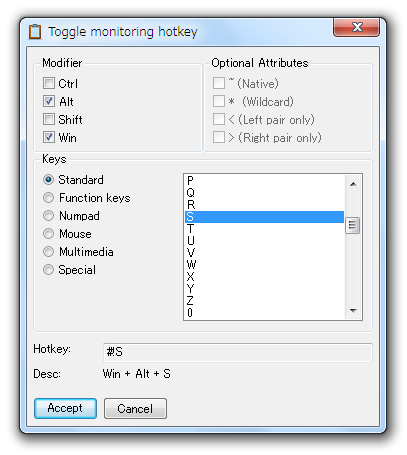
Task: Click the key list scrollbar thumb
Action: click(x=353, y=226)
